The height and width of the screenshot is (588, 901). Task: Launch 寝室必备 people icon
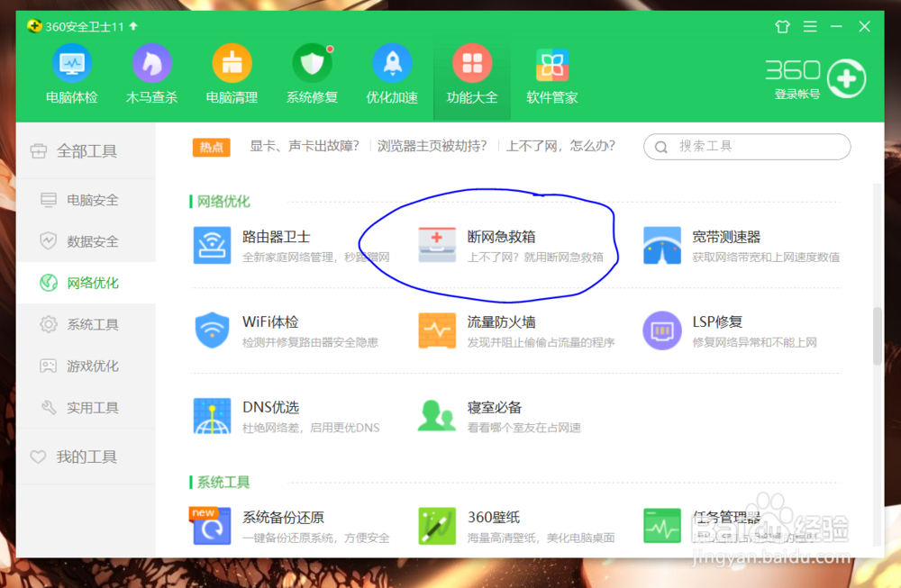coord(436,416)
